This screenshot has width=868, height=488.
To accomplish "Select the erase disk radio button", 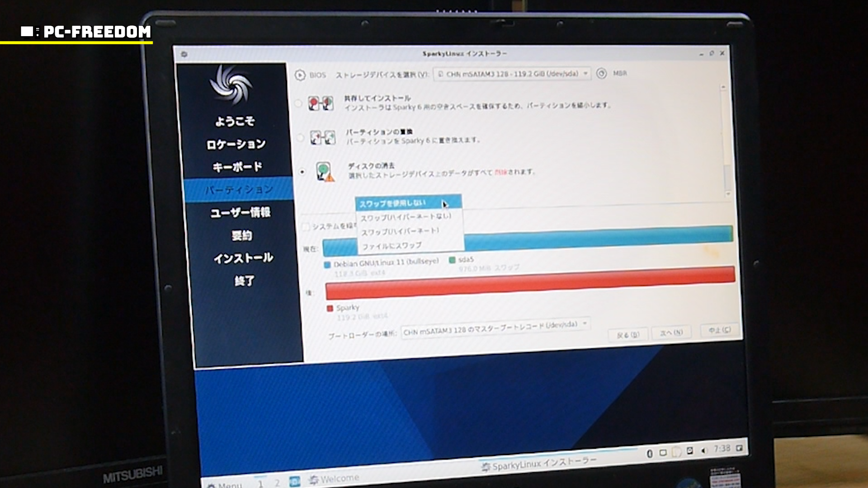I will pyautogui.click(x=302, y=172).
